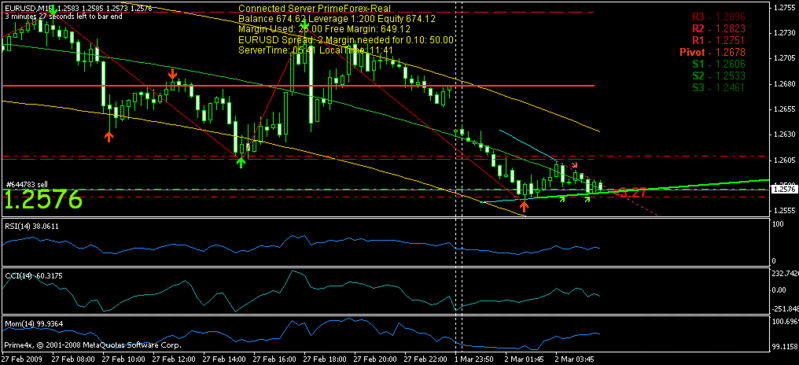Click the orange down arrow above the Pivot line
The height and width of the screenshot is (365, 799).
coord(173,74)
